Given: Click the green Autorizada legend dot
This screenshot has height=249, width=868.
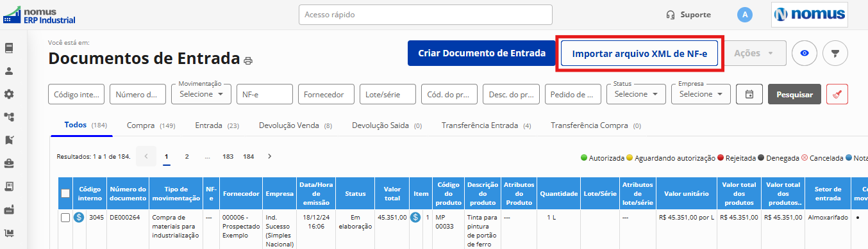Looking at the screenshot, I should click(x=584, y=157).
